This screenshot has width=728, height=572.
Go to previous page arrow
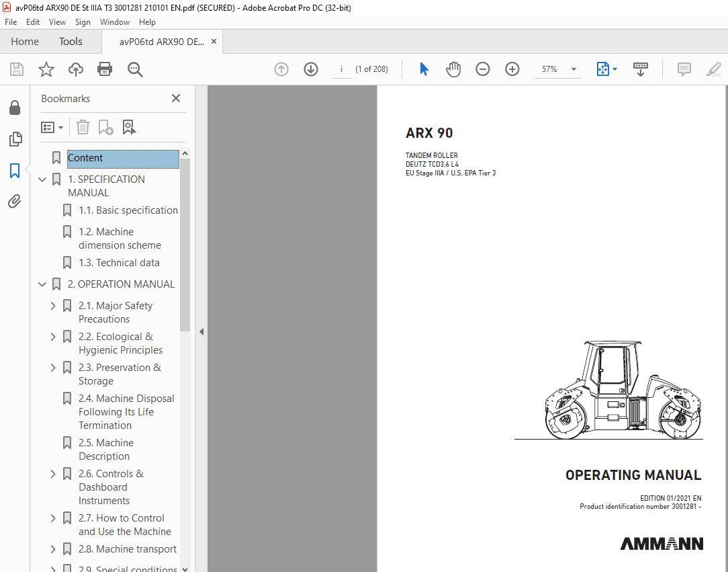pyautogui.click(x=281, y=69)
